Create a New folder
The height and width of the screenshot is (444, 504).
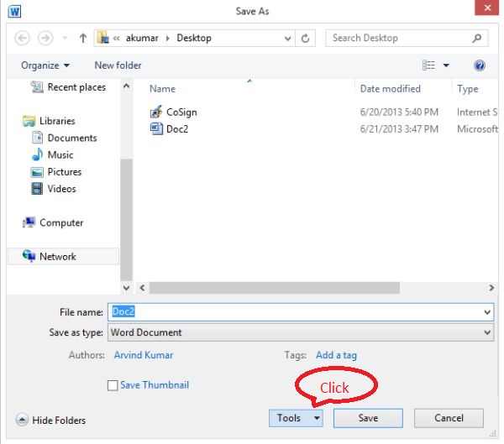click(118, 65)
